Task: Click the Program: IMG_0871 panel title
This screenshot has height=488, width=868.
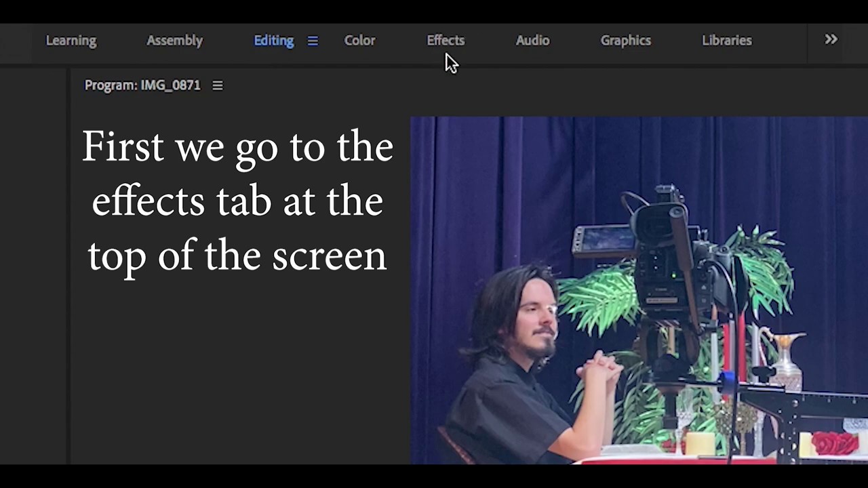Action: click(142, 85)
